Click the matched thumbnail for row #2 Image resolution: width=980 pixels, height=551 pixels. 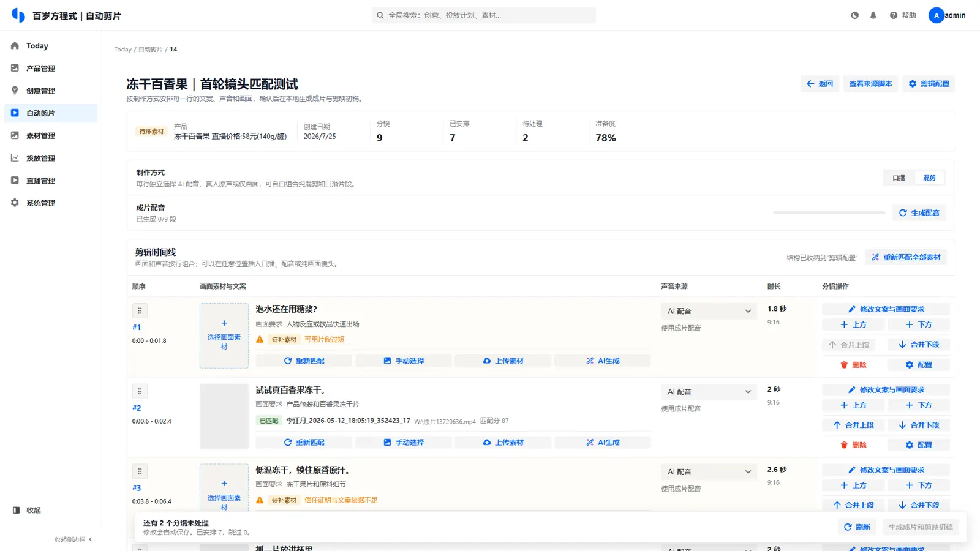[224, 416]
